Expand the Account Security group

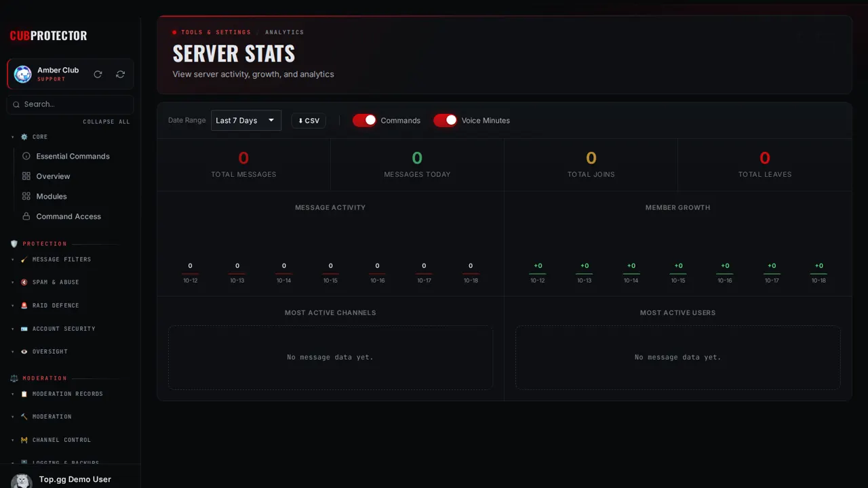tap(13, 329)
